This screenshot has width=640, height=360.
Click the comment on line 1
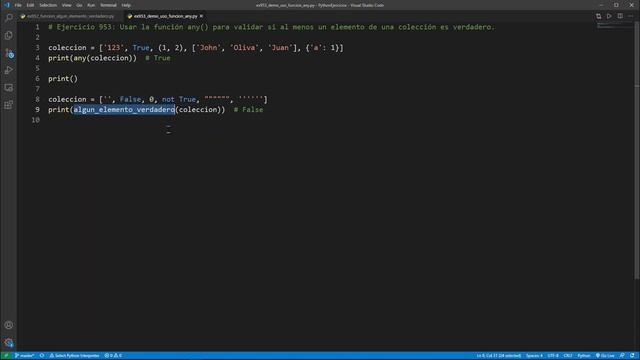pos(271,27)
